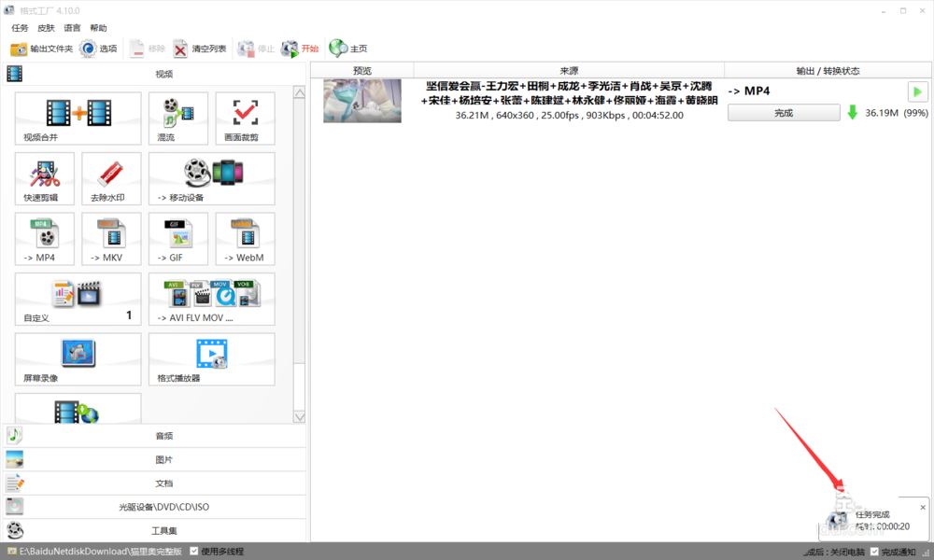Open the 去除水印 watermark remover

coord(111,178)
